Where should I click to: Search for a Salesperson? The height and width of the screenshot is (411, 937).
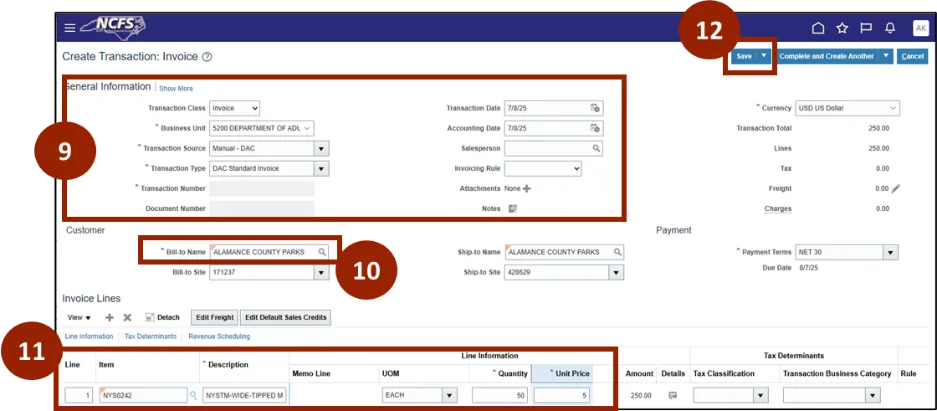(x=596, y=148)
